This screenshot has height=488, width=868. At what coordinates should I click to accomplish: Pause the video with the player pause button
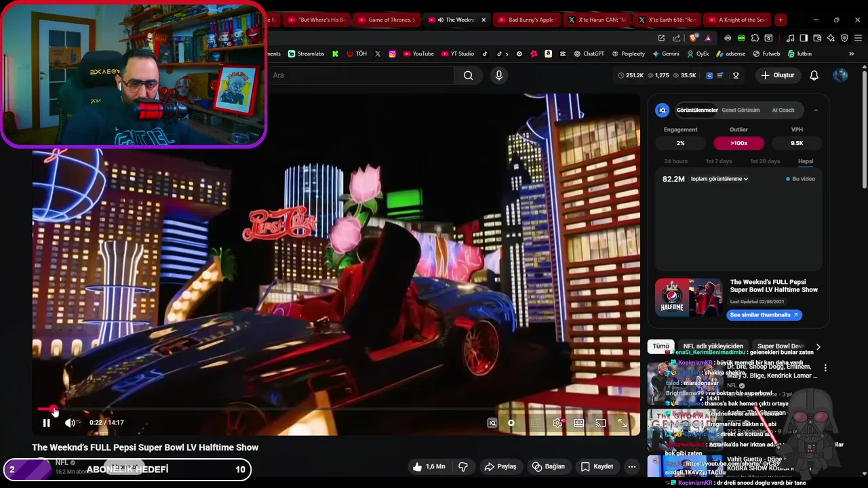[46, 423]
